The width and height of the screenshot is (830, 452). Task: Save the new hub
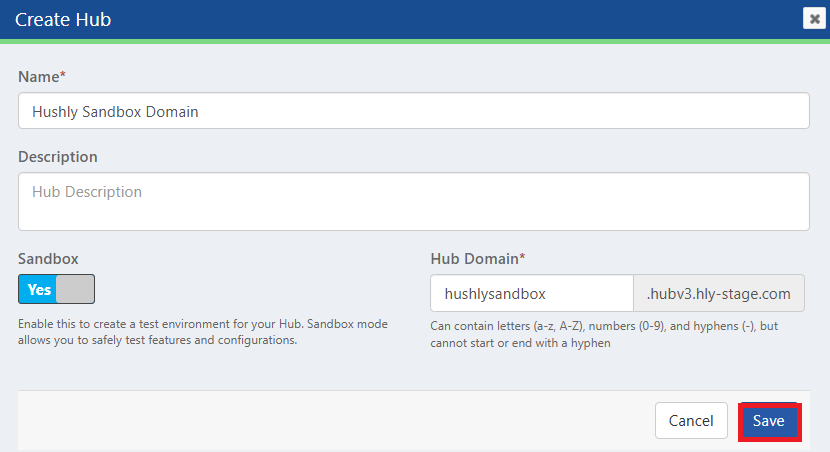coord(769,421)
